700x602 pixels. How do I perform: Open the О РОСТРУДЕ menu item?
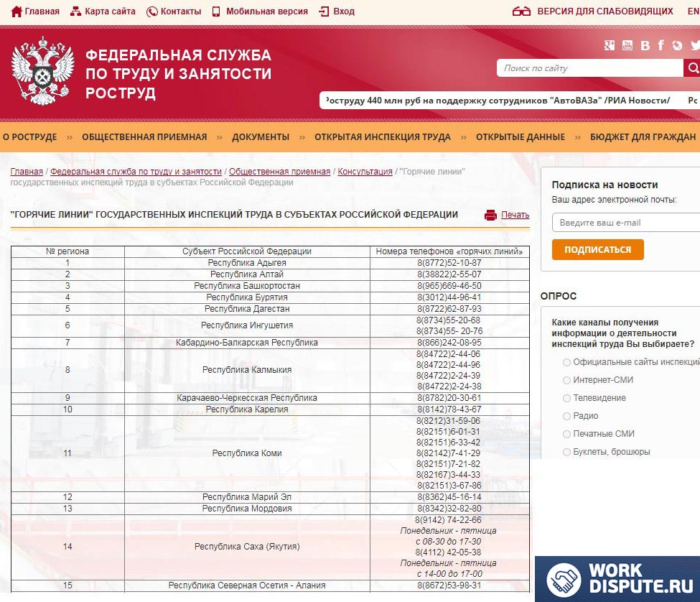pos(30,137)
